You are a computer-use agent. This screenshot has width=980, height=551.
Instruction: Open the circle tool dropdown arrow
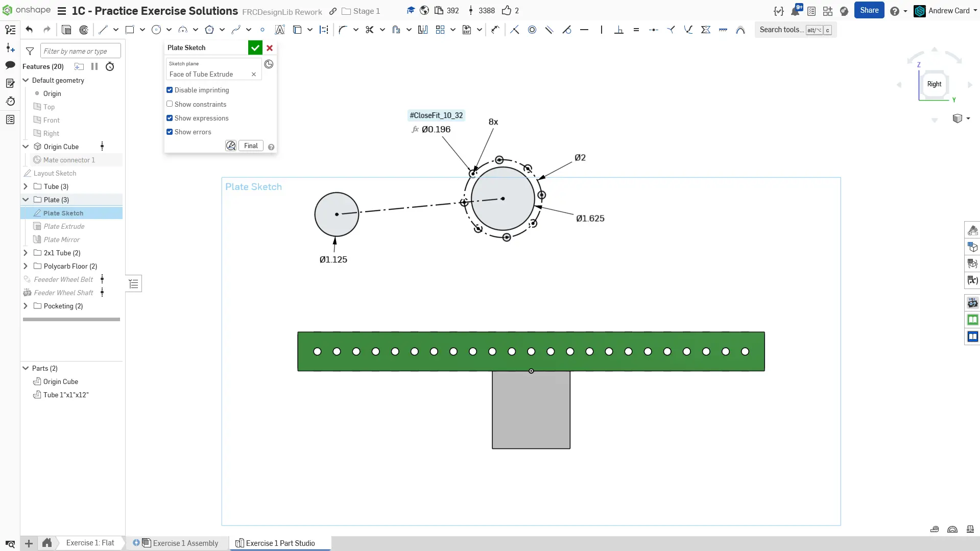pos(169,30)
